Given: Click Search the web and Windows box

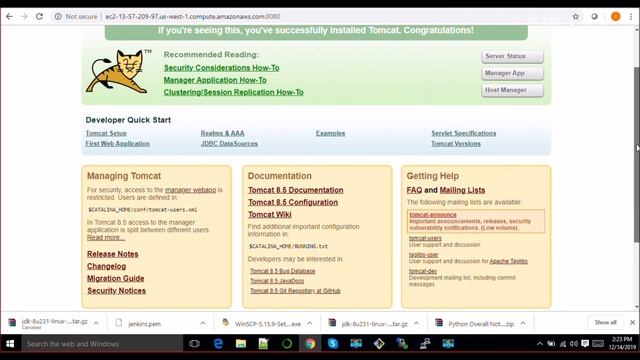Looking at the screenshot, I should 101,344.
